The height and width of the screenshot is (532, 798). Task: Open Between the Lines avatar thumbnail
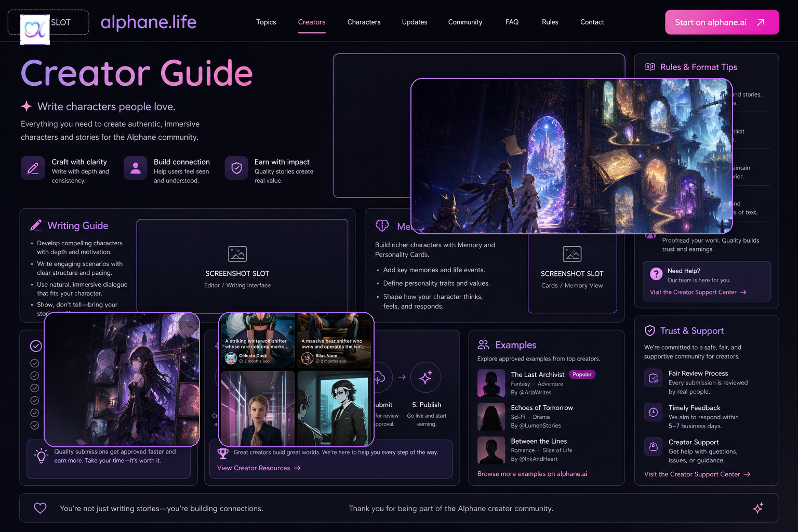point(491,450)
